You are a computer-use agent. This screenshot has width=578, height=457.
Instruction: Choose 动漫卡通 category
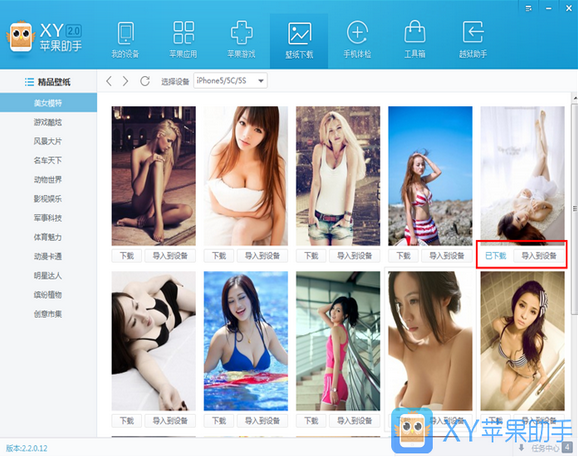(48, 256)
